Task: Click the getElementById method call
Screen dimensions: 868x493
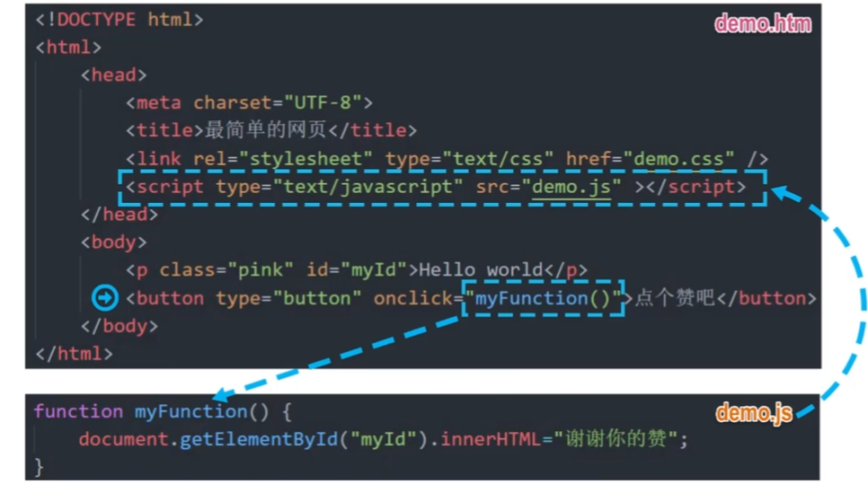Action: pos(259,439)
